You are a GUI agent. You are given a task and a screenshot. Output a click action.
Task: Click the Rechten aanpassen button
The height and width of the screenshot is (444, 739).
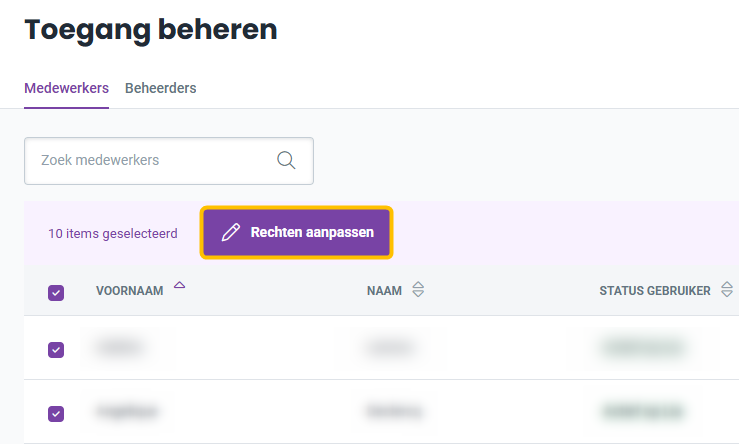click(296, 232)
